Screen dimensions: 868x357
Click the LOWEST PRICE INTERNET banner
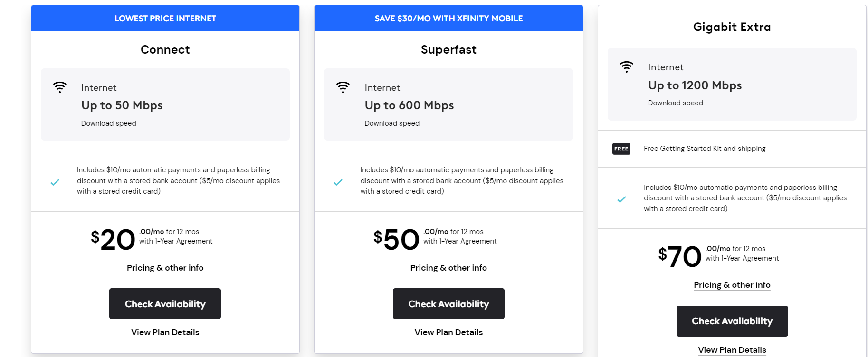165,18
